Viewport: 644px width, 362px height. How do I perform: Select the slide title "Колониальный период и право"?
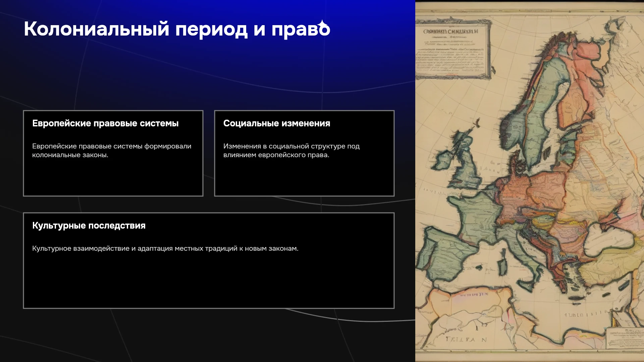[177, 29]
